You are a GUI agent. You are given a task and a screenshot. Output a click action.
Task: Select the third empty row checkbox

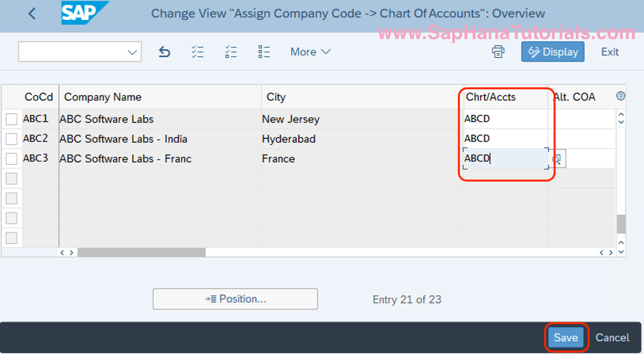[11, 218]
